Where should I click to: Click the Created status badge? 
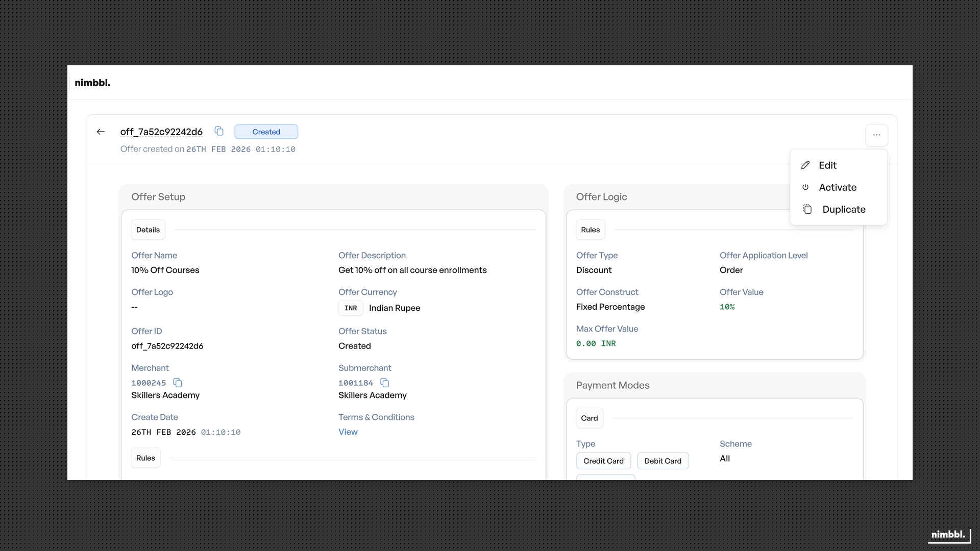click(x=266, y=132)
